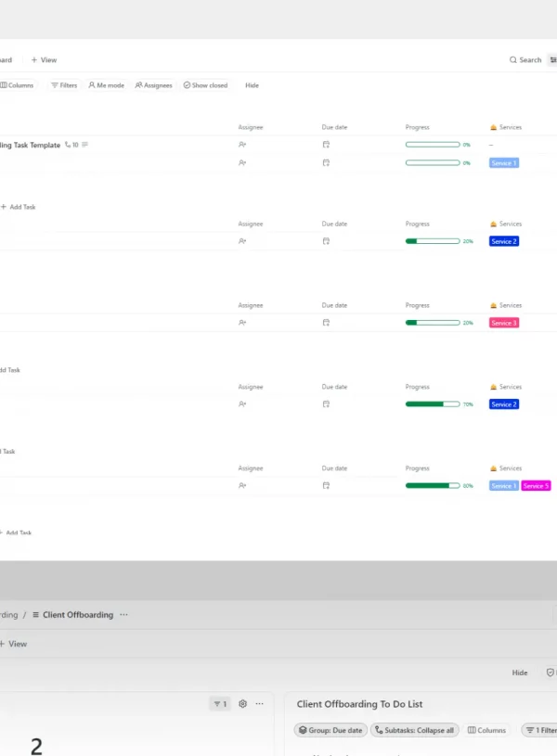
Task: Click the assignee icon in the 0% Service 1 row
Action: click(x=242, y=163)
